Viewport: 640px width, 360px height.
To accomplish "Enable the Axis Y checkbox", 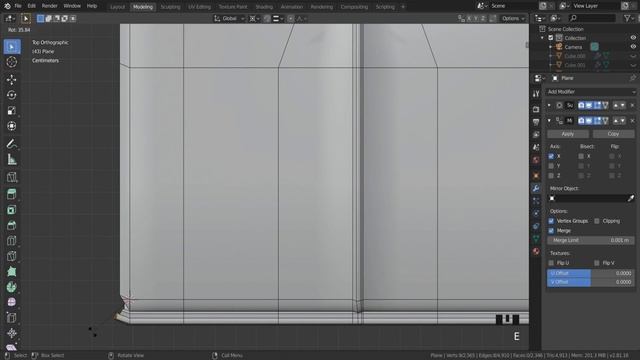I will pyautogui.click(x=551, y=166).
